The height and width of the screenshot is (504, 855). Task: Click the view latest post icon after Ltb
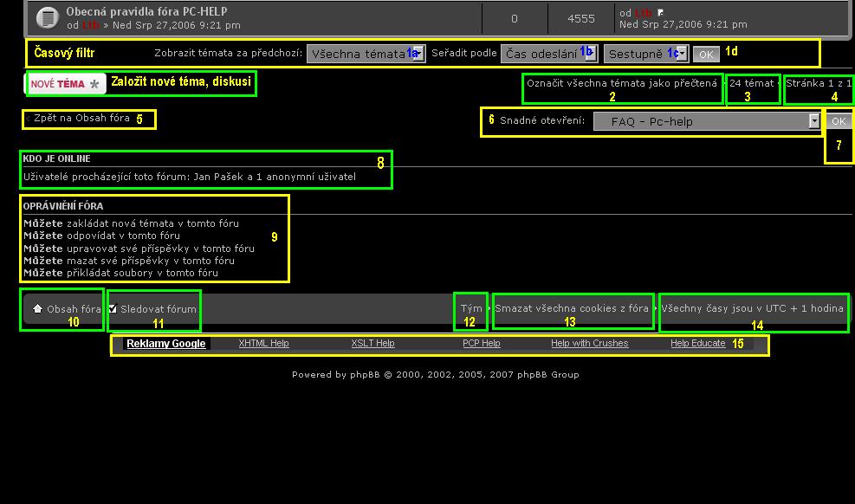(x=659, y=12)
